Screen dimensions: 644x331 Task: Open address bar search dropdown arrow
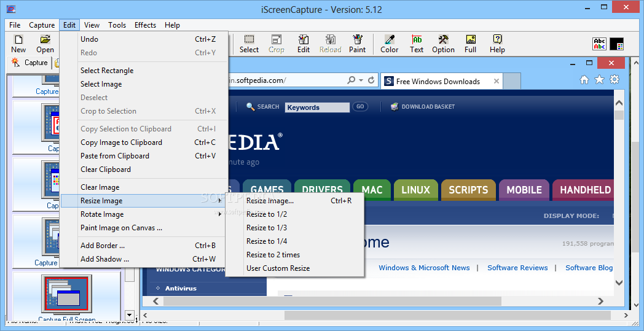pyautogui.click(x=361, y=80)
